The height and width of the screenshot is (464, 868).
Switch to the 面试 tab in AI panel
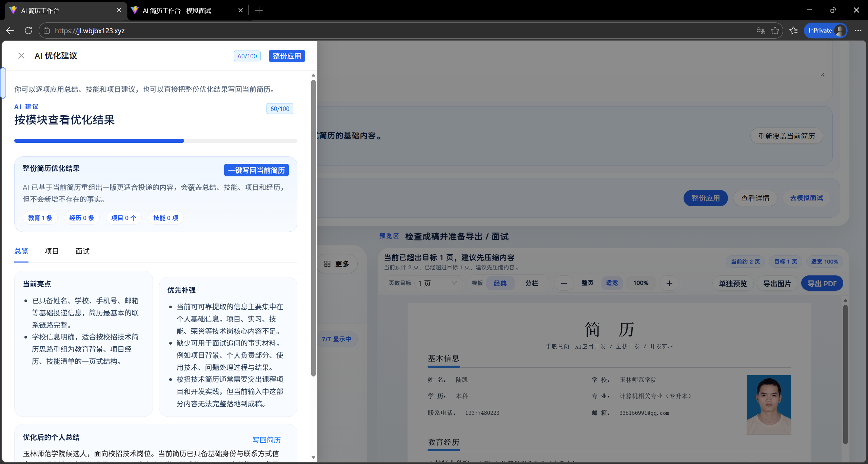[x=82, y=251]
